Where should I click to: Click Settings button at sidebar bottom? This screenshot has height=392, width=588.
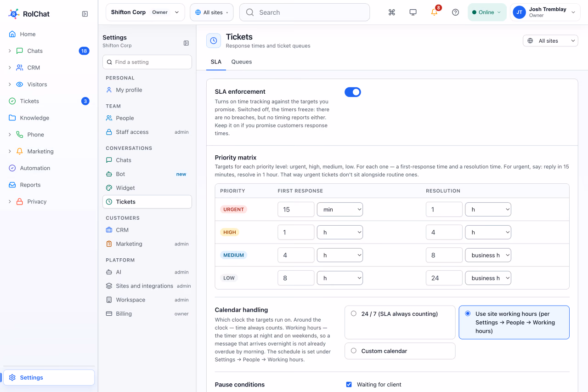coord(49,378)
